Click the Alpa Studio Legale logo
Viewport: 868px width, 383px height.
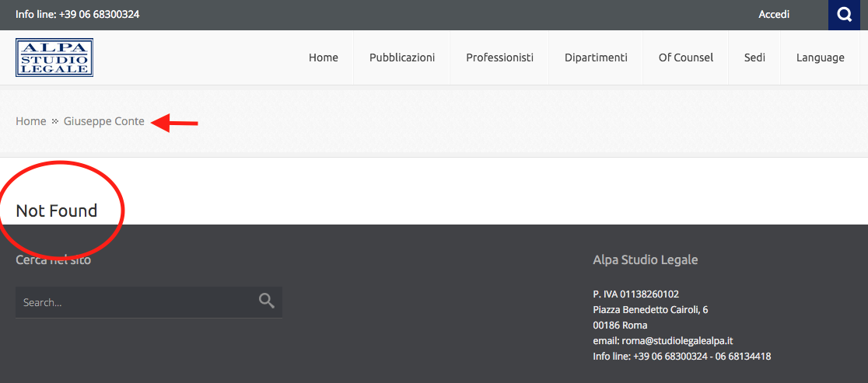pos(54,57)
